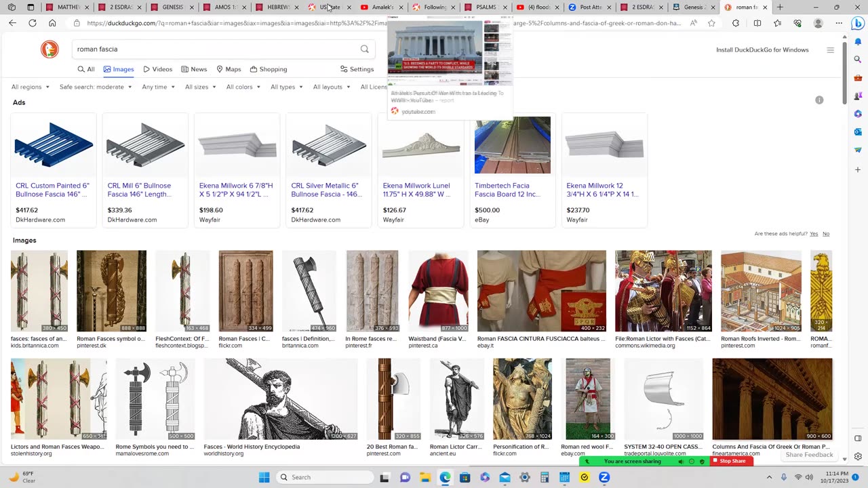
Task: Expand the All types filter
Action: coord(287,87)
